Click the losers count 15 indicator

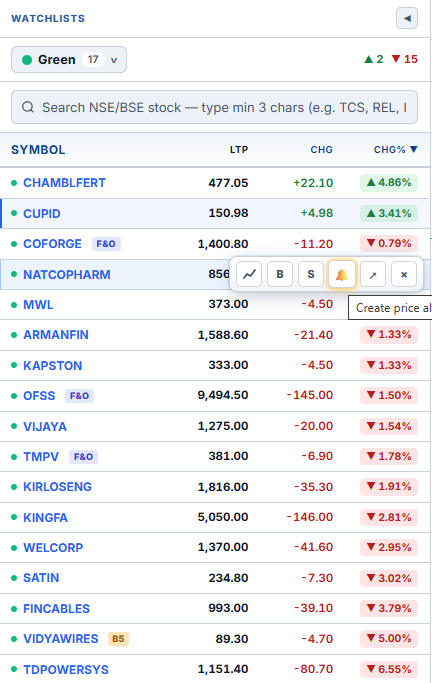pos(405,59)
